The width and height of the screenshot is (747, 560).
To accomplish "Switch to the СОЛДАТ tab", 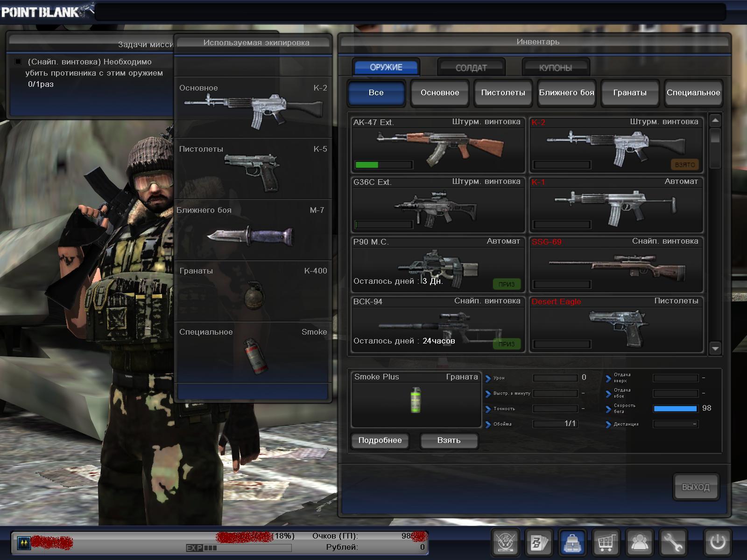I will click(471, 68).
